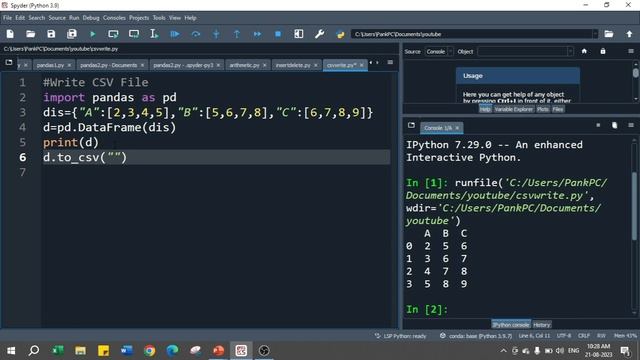Start debugging the file
This screenshot has width=640, height=360.
click(x=175, y=34)
